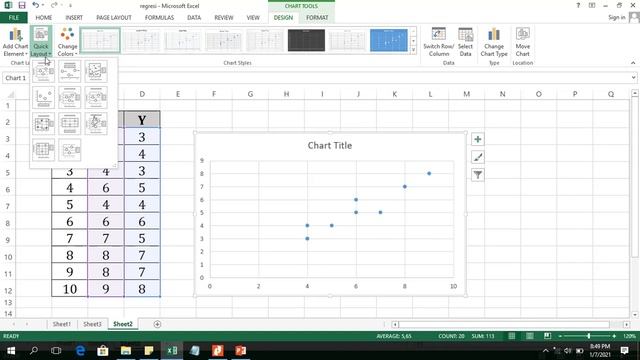The height and width of the screenshot is (360, 640).
Task: Open the DATA tab
Action: tap(194, 18)
